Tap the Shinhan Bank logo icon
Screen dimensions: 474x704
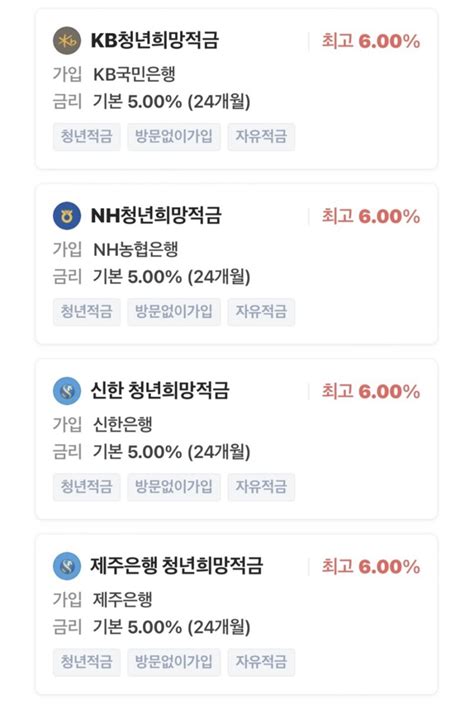67,391
